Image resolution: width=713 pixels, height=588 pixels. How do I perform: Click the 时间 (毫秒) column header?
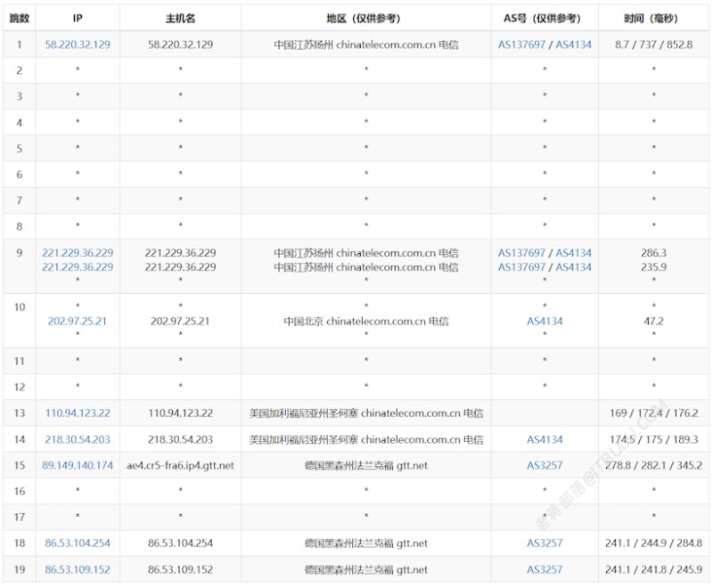click(x=653, y=18)
